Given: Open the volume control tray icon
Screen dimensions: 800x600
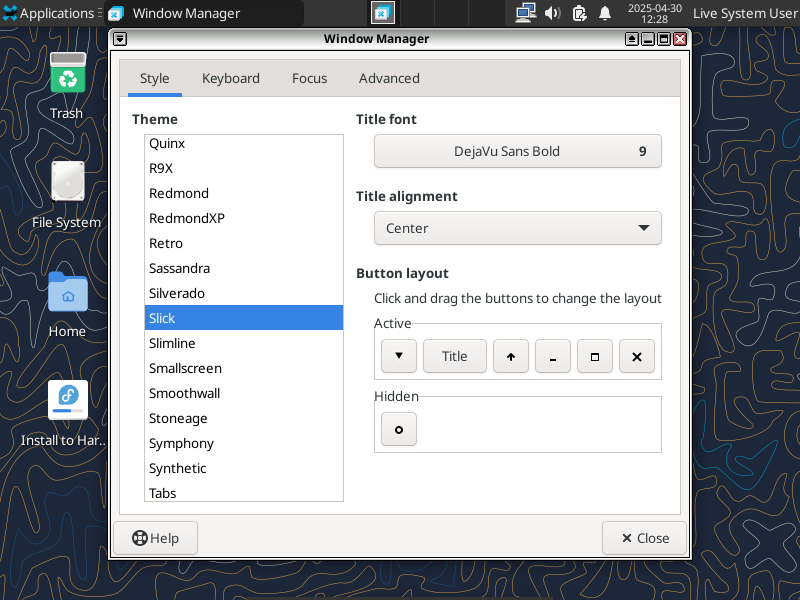Looking at the screenshot, I should click(553, 13).
